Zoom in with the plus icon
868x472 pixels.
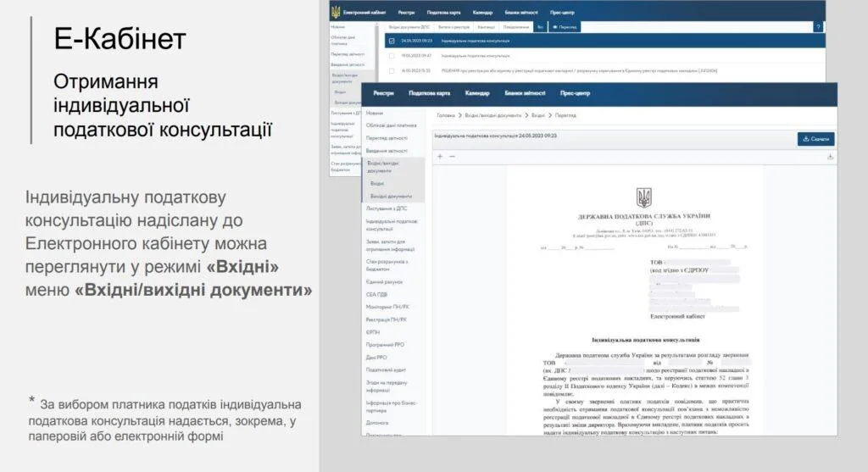440,157
